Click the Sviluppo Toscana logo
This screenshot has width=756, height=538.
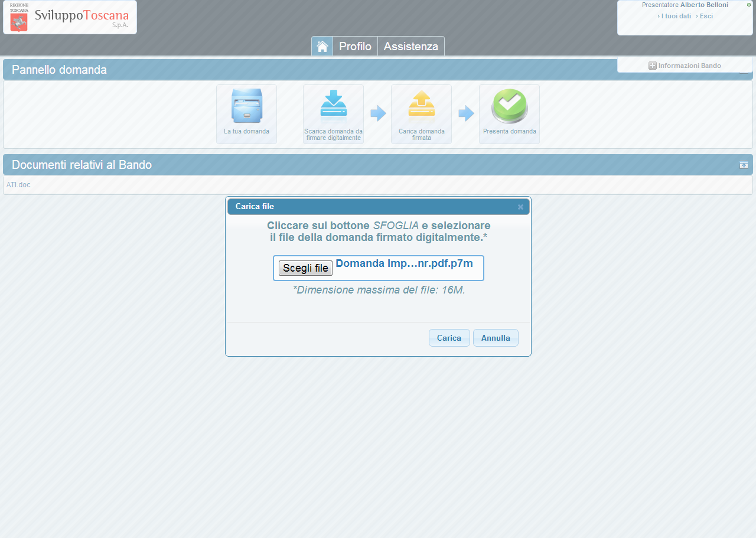pos(70,17)
